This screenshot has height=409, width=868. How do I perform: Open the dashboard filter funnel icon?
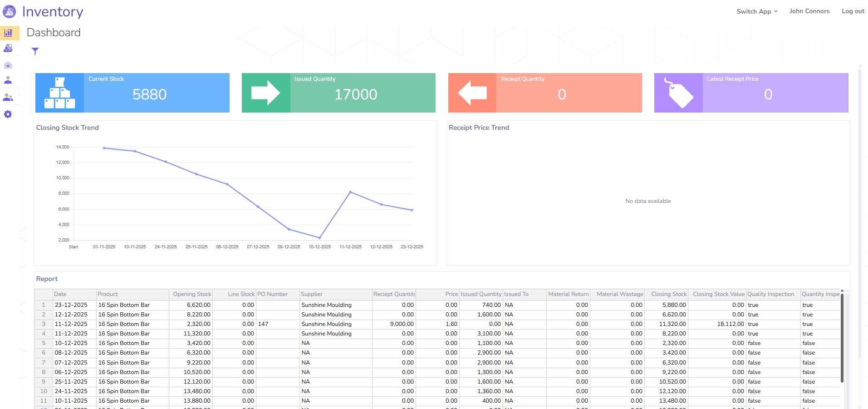(x=35, y=51)
